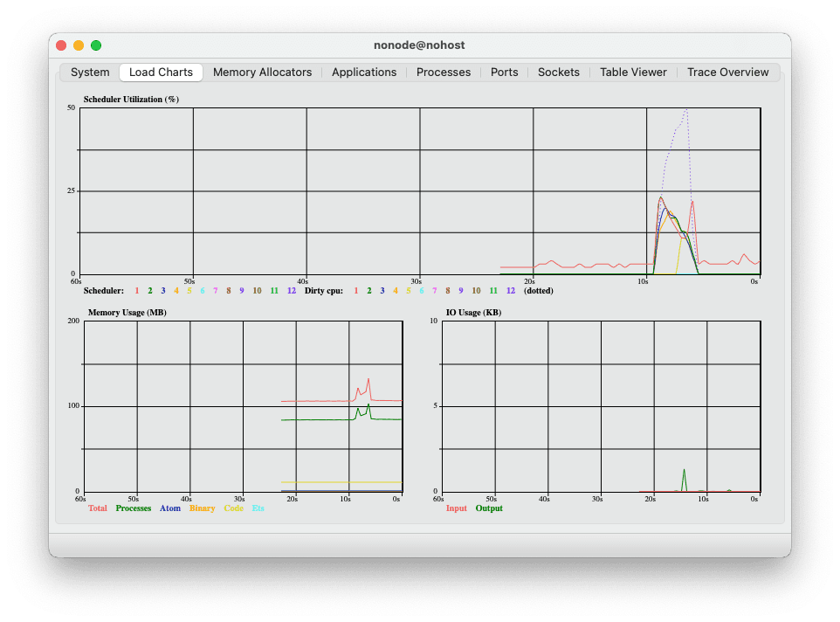Click the nonode@nohost window title

(x=419, y=45)
